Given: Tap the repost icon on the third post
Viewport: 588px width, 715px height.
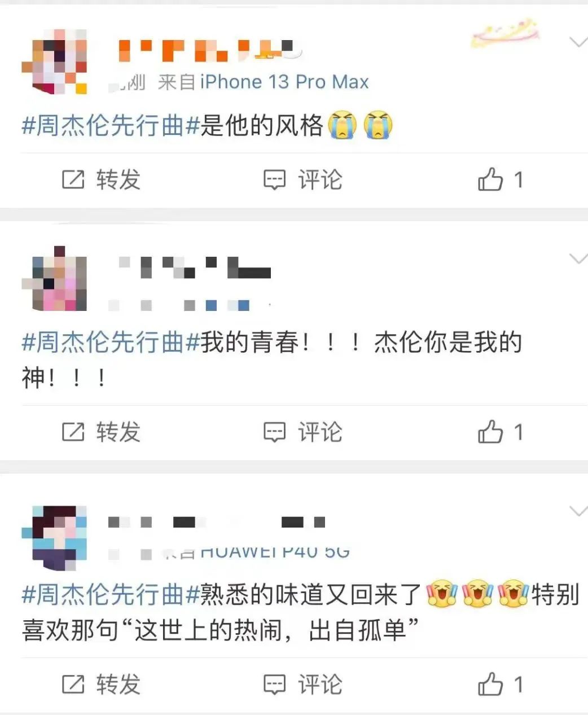Looking at the screenshot, I should point(73,685).
